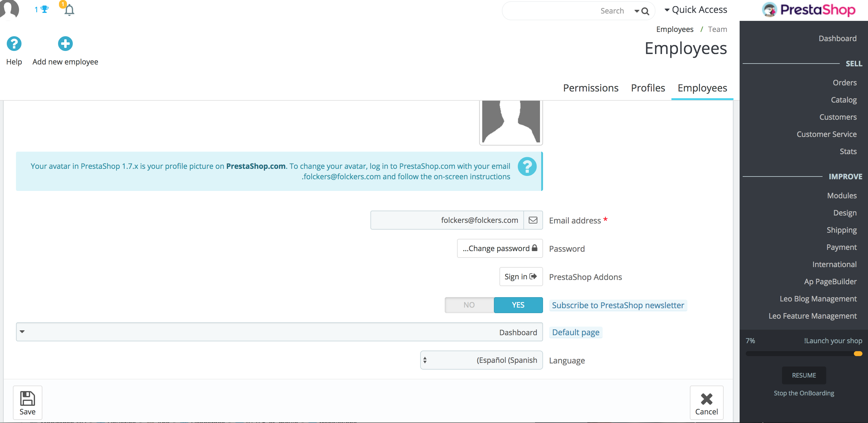Click the Change password button
Viewport: 868px width, 423px height.
click(500, 248)
